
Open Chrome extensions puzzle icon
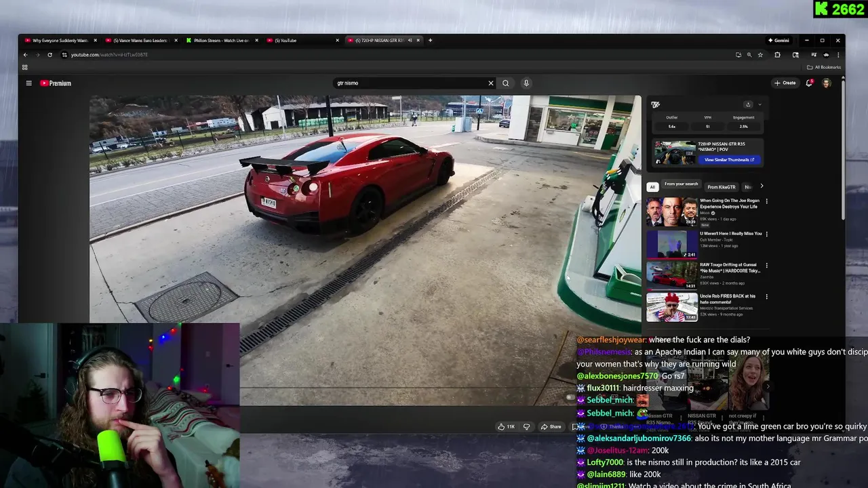778,55
